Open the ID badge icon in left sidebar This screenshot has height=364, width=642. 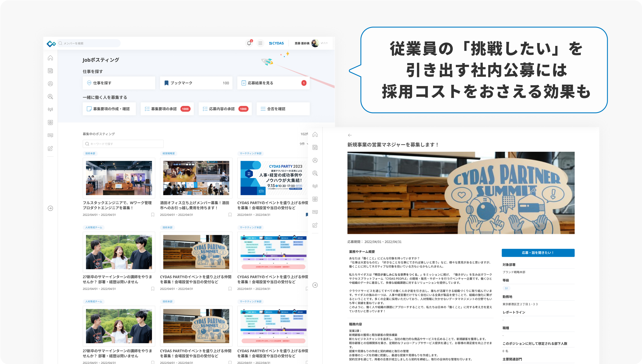click(x=50, y=122)
